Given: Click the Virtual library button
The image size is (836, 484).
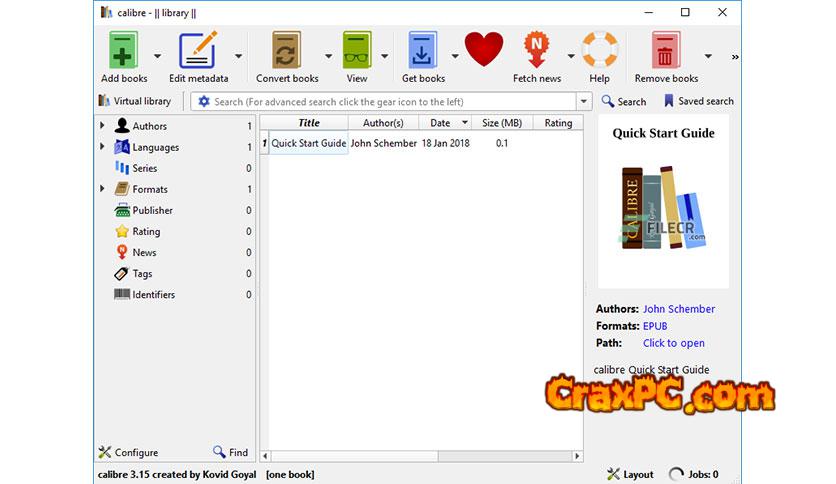Looking at the screenshot, I should pyautogui.click(x=134, y=101).
